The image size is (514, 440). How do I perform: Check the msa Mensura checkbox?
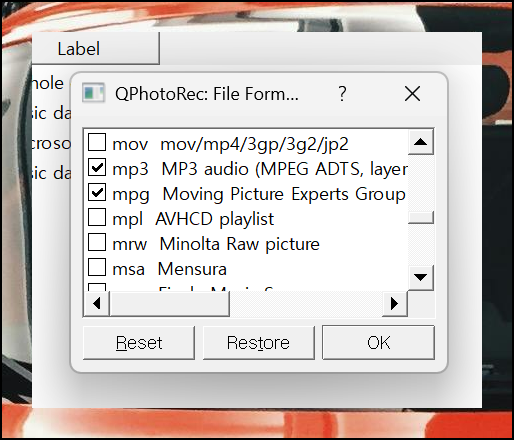click(97, 267)
